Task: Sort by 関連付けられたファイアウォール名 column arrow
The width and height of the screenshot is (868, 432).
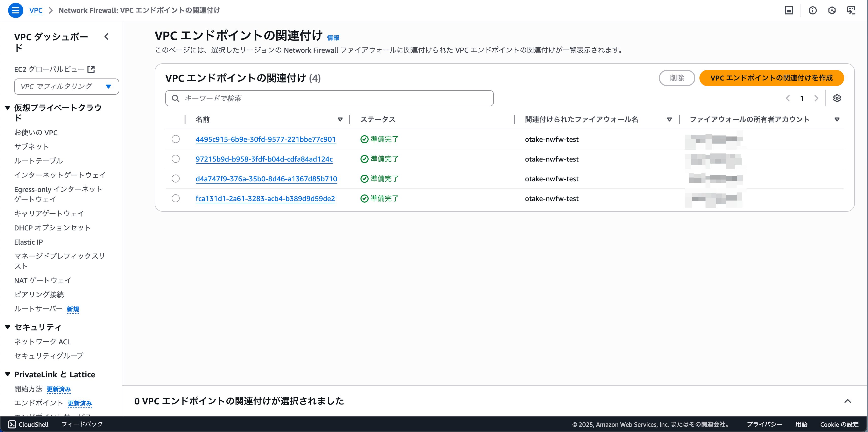Action: tap(670, 120)
